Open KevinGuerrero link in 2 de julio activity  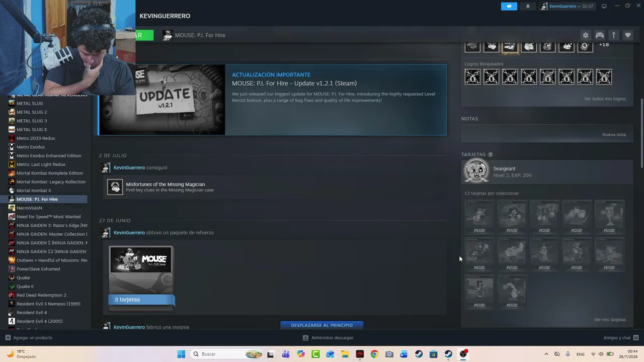(x=129, y=167)
